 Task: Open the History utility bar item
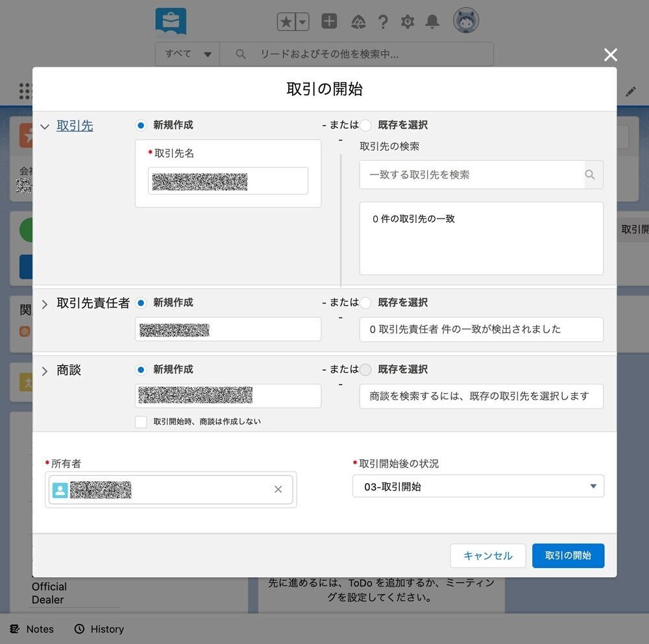(x=99, y=628)
